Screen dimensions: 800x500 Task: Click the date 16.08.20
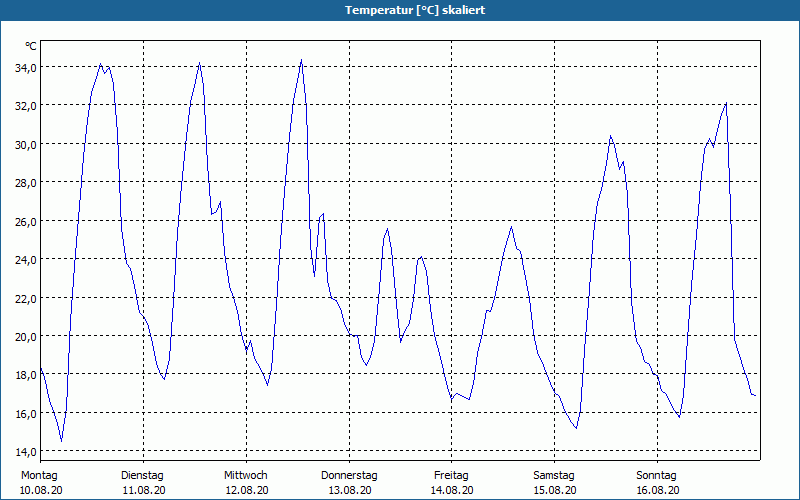click(658, 491)
